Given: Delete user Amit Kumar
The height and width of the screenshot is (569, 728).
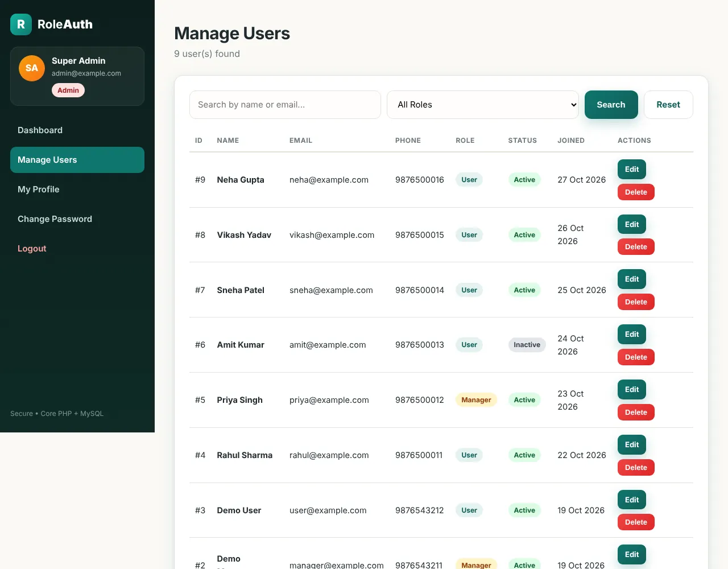Looking at the screenshot, I should pos(636,357).
